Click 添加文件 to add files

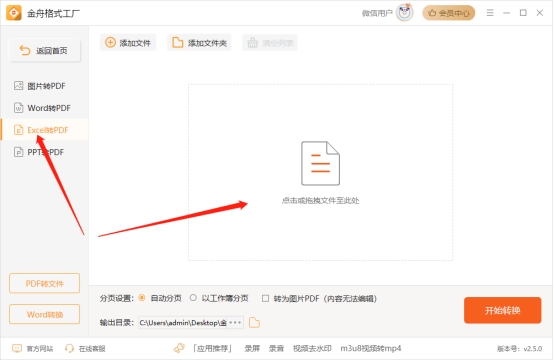pyautogui.click(x=128, y=43)
